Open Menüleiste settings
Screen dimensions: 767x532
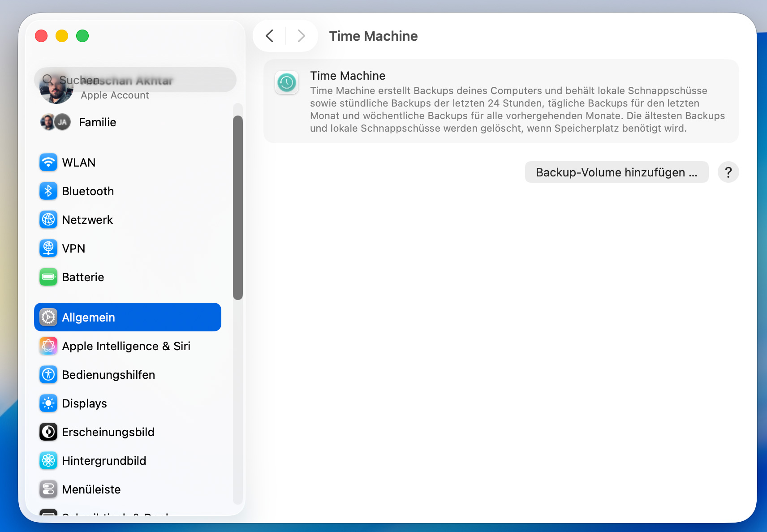click(128, 489)
